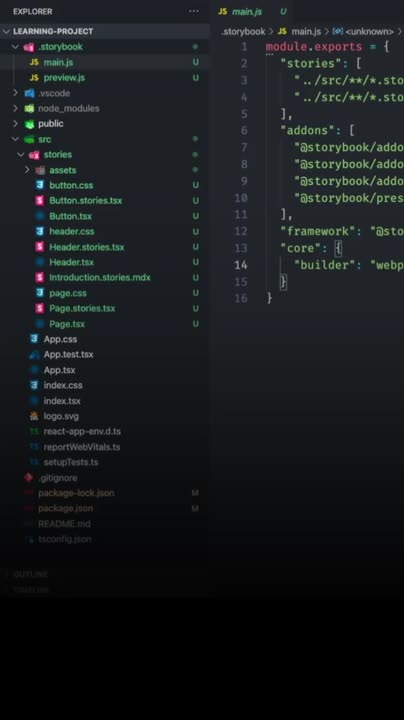404x720 pixels.
Task: Click the Storybook icon beside Introduction.stories.mdx
Action: 40,277
